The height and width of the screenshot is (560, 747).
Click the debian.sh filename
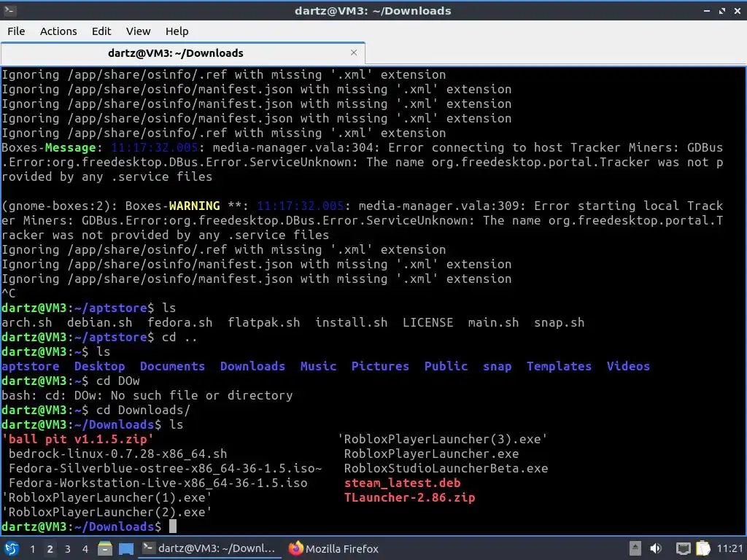coord(99,322)
